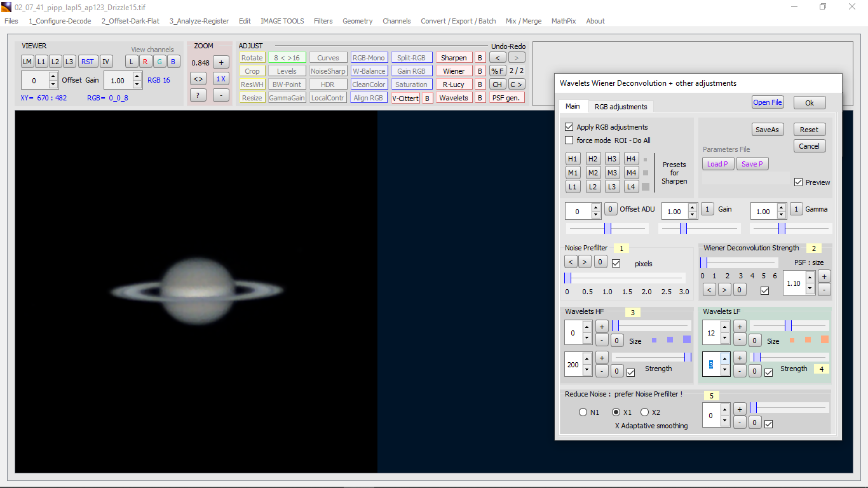Click the Noise Prefilter pixels slider
This screenshot has width=868, height=488.
[625, 278]
